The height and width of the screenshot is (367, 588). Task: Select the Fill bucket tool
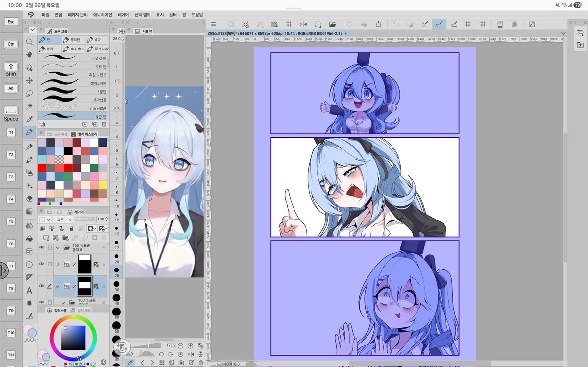pyautogui.click(x=29, y=239)
